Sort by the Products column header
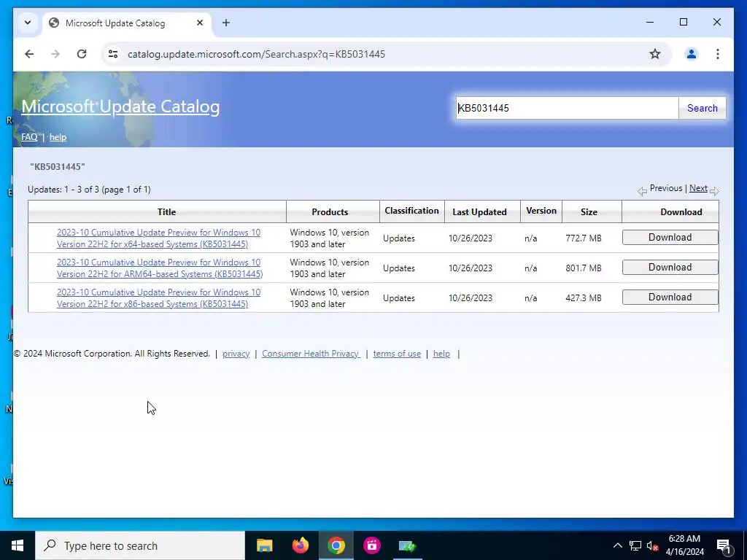This screenshot has height=560, width=747. pos(330,212)
